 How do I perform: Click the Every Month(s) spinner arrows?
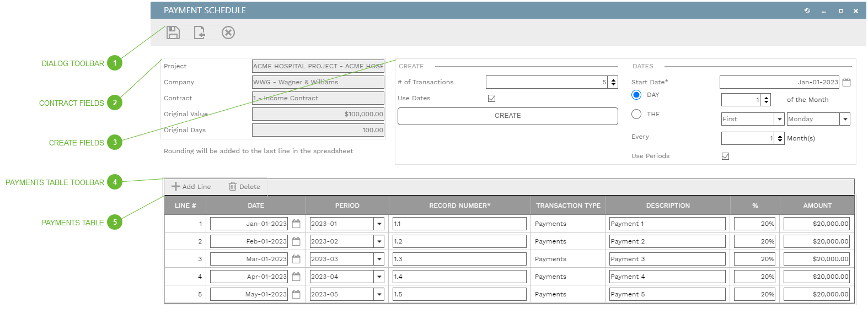(x=780, y=138)
